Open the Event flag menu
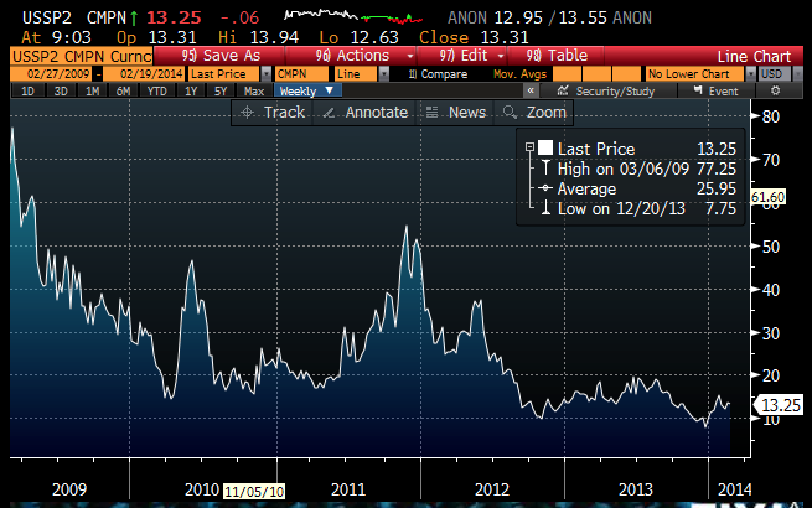Image resolution: width=812 pixels, height=508 pixels. 715,91
